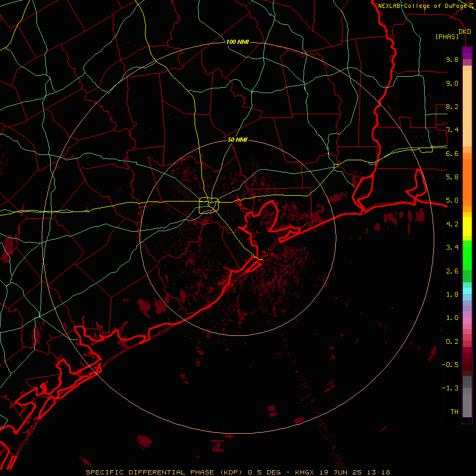Click the 7.4 scale tick label
Image resolution: width=476 pixels, height=476 pixels.
coord(452,130)
